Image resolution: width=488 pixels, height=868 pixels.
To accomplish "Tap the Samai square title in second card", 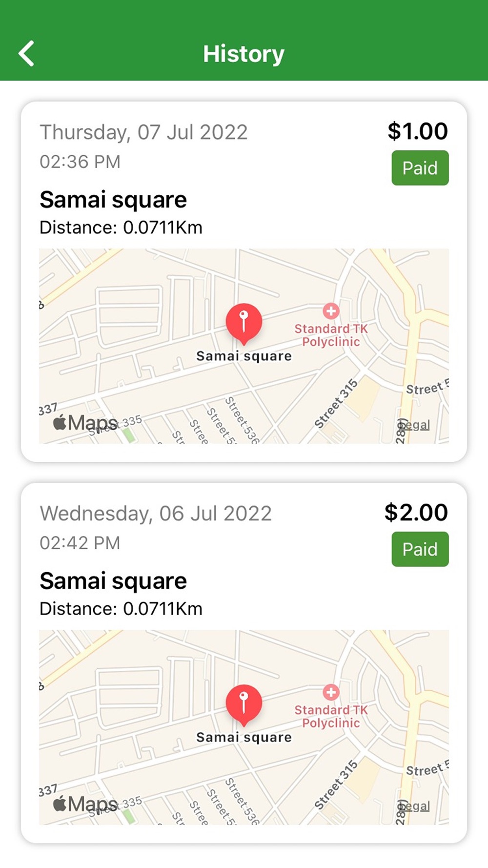I will point(113,581).
